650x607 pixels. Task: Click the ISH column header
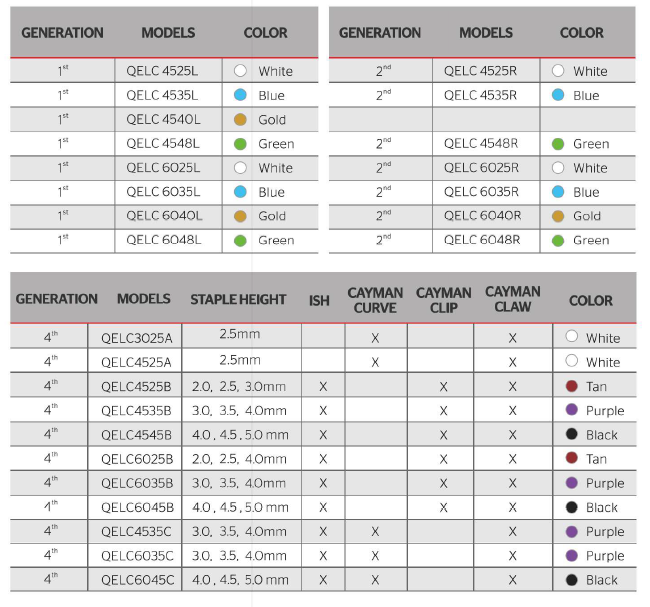pos(319,300)
